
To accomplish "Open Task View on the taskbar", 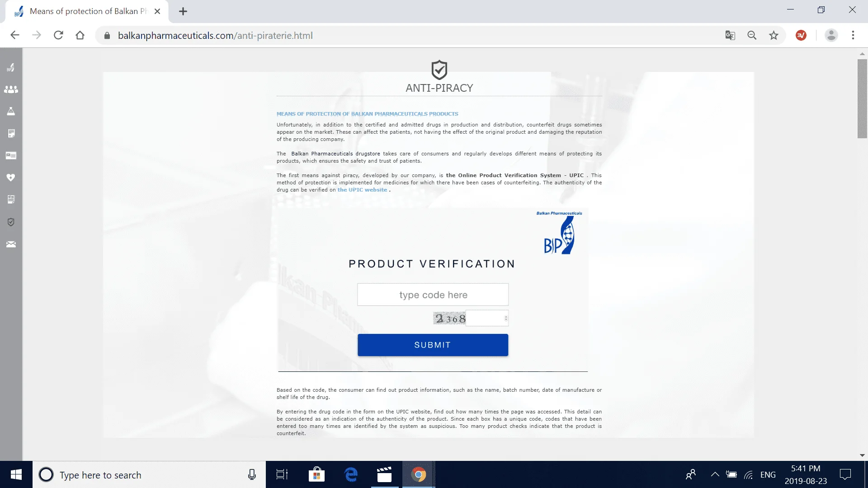I will [282, 474].
